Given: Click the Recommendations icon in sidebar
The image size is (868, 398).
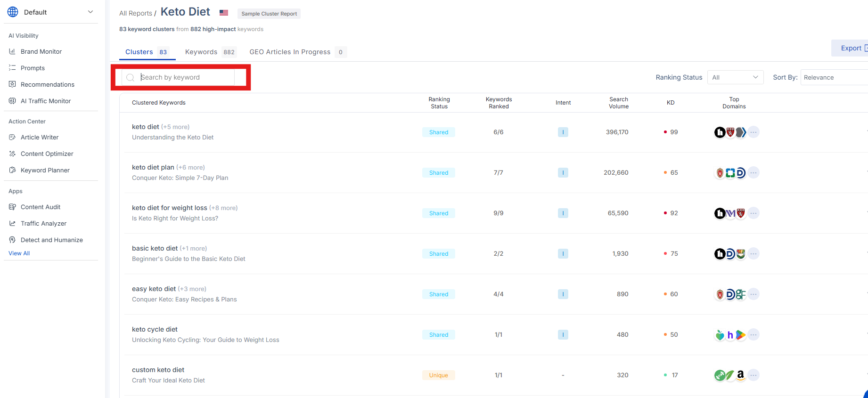Looking at the screenshot, I should [12, 84].
